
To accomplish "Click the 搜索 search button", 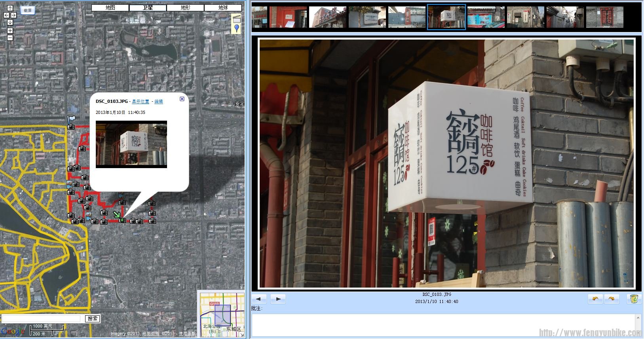I will click(x=93, y=319).
